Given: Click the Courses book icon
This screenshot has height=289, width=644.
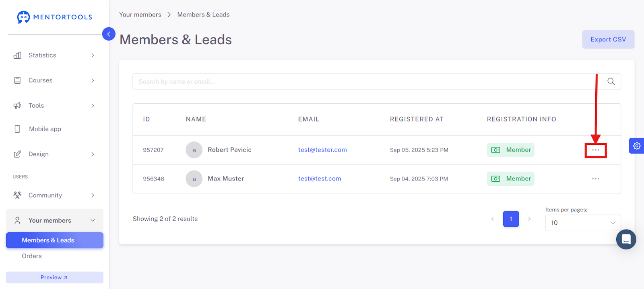Looking at the screenshot, I should coord(17,80).
